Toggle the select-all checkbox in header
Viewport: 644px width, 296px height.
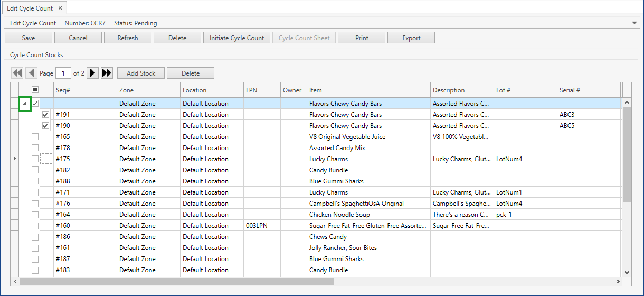pyautogui.click(x=35, y=90)
